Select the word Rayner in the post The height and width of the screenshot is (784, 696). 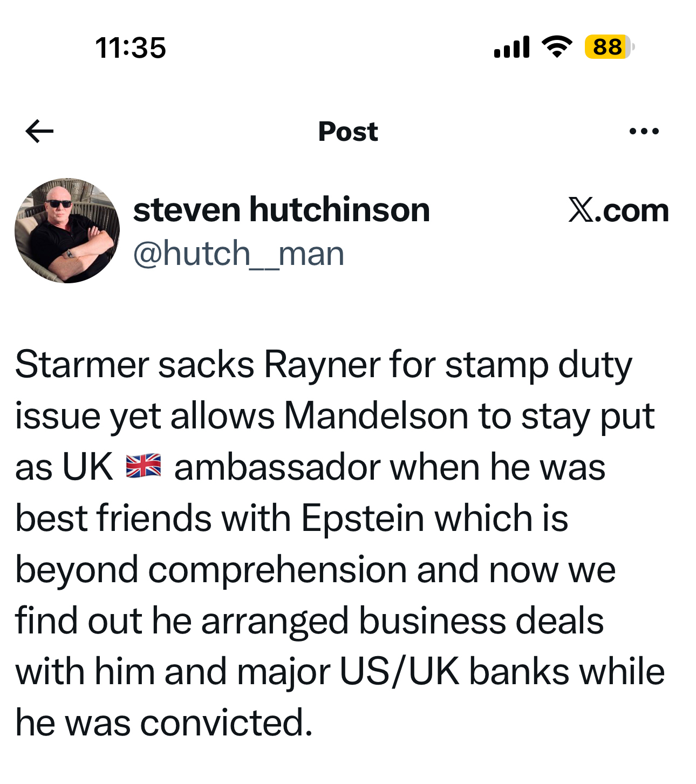click(x=322, y=366)
